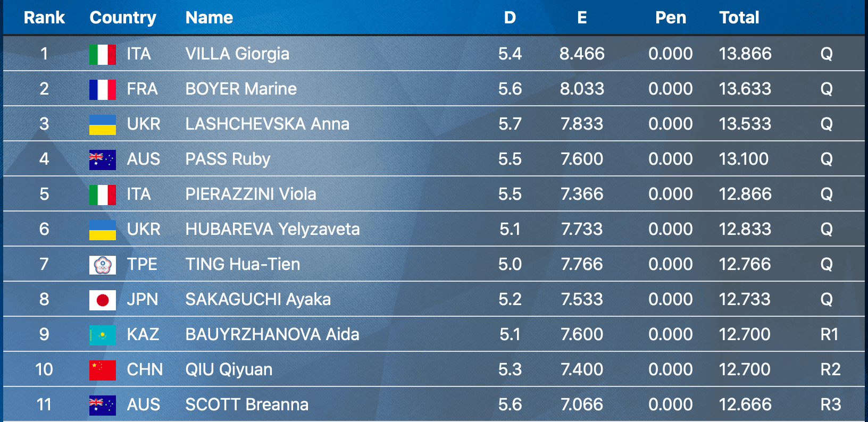Click BAUYRZHANOVA Aida's name
The image size is (868, 422).
click(x=272, y=334)
